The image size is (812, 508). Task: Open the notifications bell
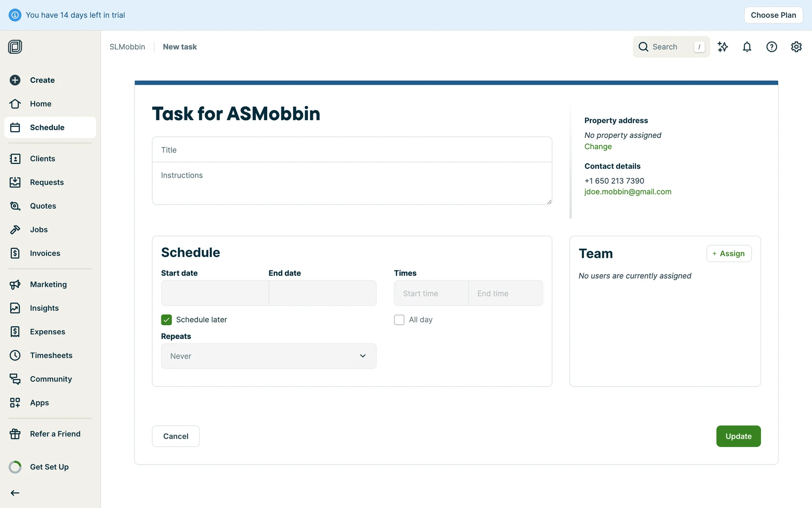tap(747, 47)
